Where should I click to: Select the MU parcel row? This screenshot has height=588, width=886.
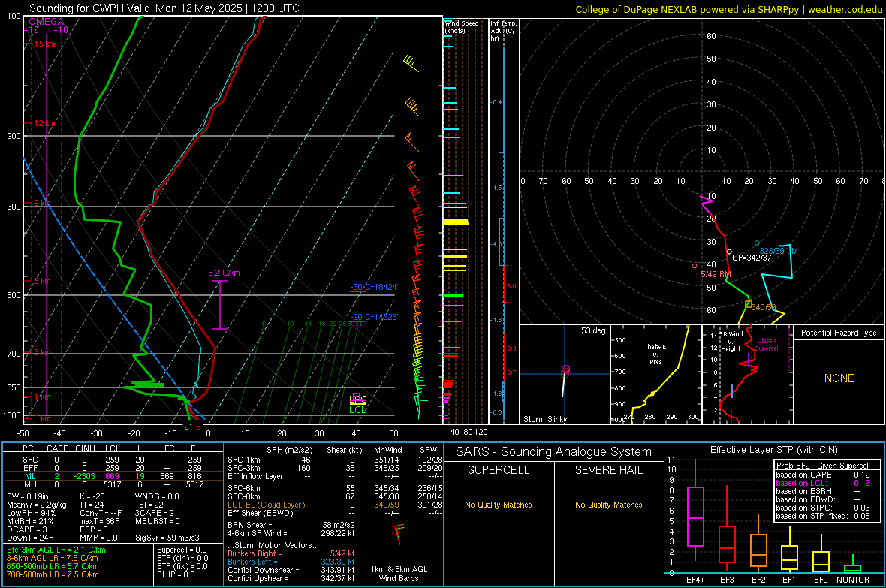coord(113,484)
